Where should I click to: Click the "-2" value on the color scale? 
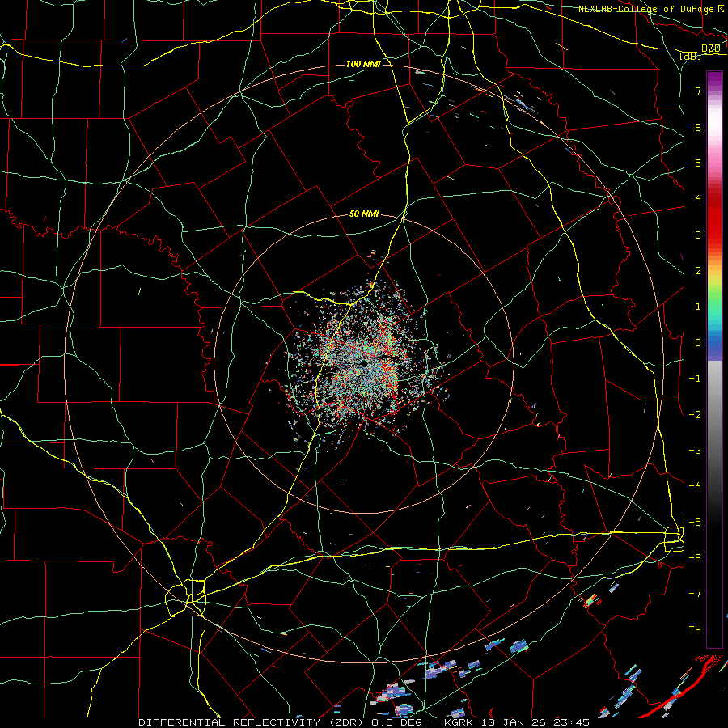(695, 415)
